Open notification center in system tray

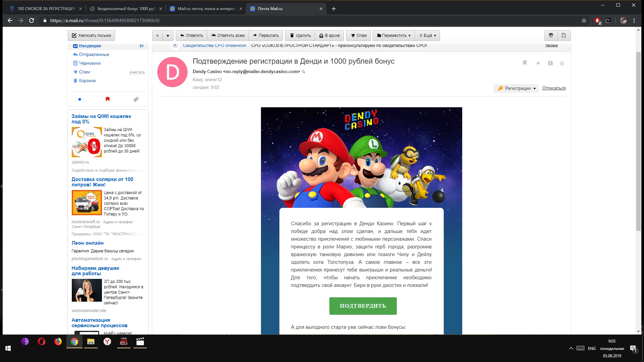coord(633,349)
